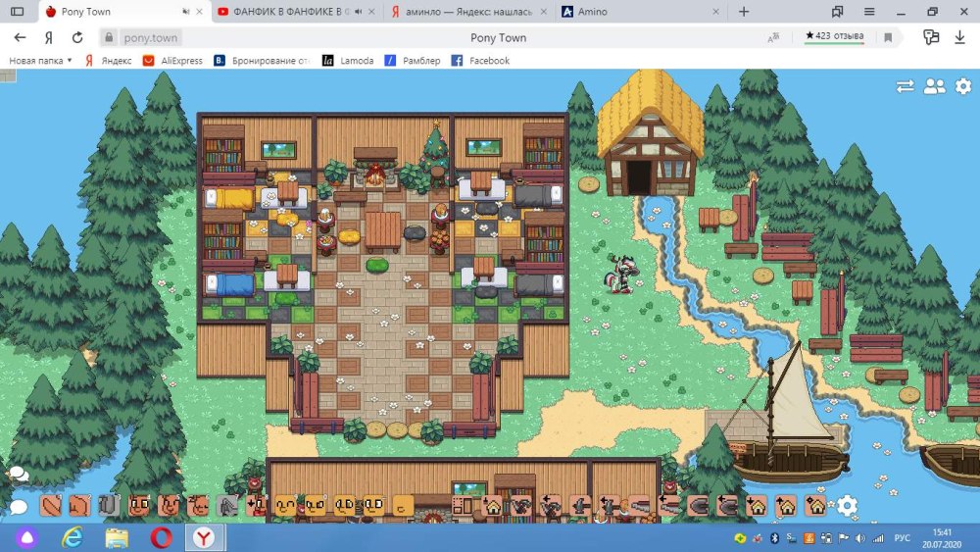Mute the YouTube tab sound
This screenshot has height=552, width=980.
[359, 12]
